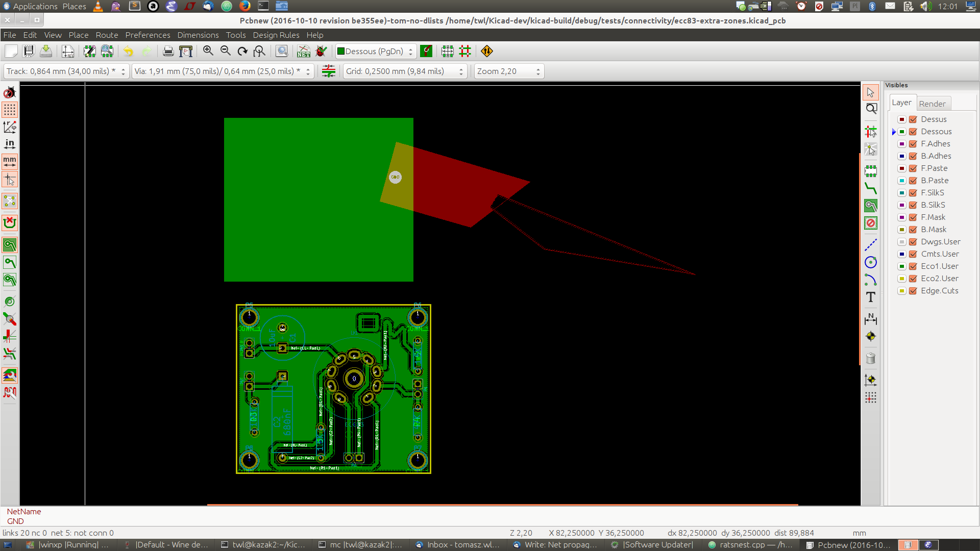The height and width of the screenshot is (551, 980).
Task: Expand the Track width selector
Action: click(66, 71)
